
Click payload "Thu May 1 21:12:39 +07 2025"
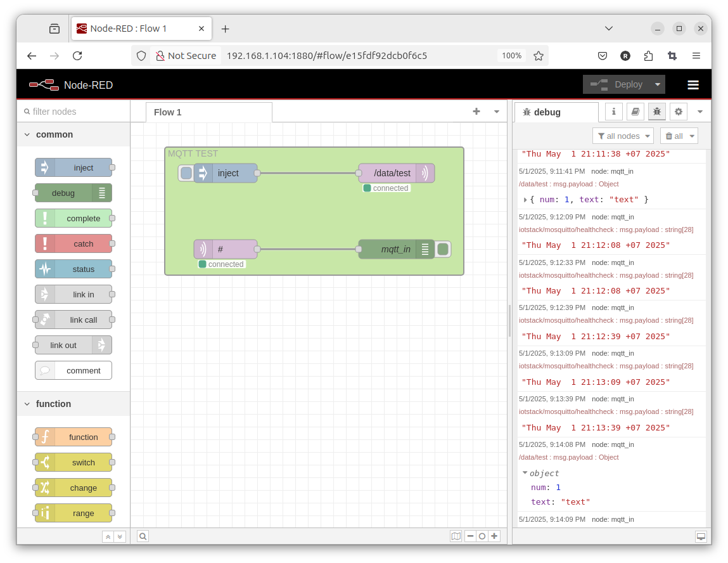[596, 336]
